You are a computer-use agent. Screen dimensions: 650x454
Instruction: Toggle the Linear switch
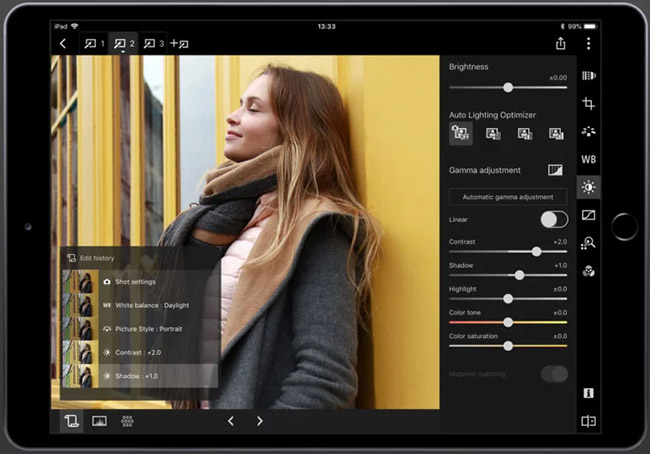coord(554,220)
